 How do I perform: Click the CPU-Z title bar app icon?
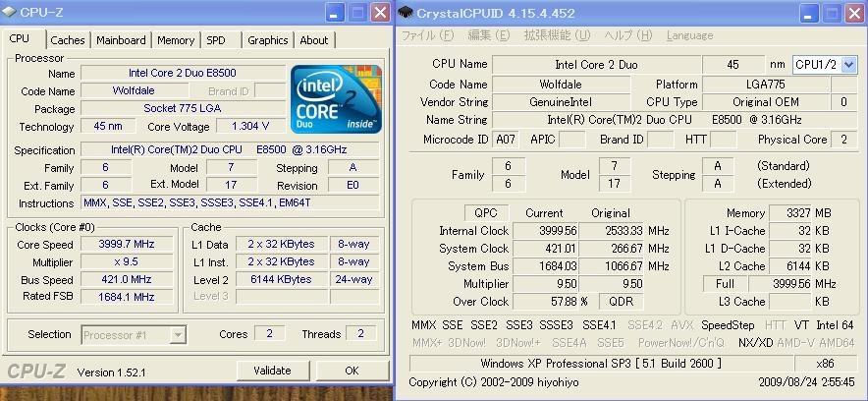(x=9, y=12)
